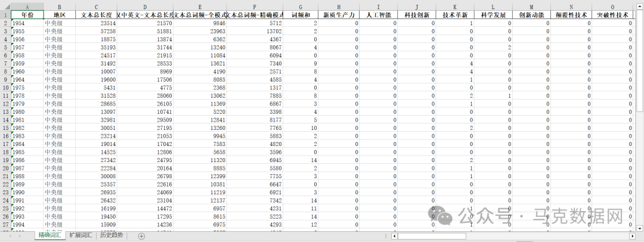
Task: Open the 历史趋势 sheet tab
Action: click(x=112, y=235)
